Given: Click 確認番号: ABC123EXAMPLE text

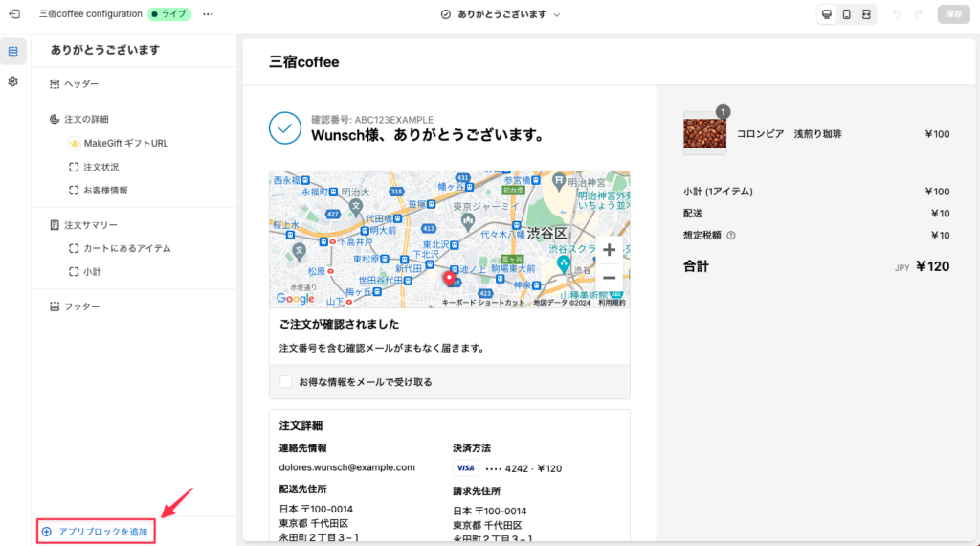Looking at the screenshot, I should point(372,120).
